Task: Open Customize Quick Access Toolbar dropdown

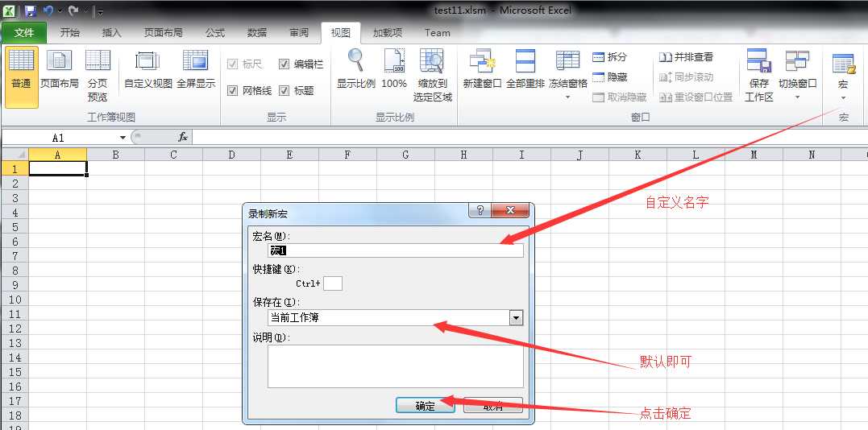Action: tap(99, 11)
